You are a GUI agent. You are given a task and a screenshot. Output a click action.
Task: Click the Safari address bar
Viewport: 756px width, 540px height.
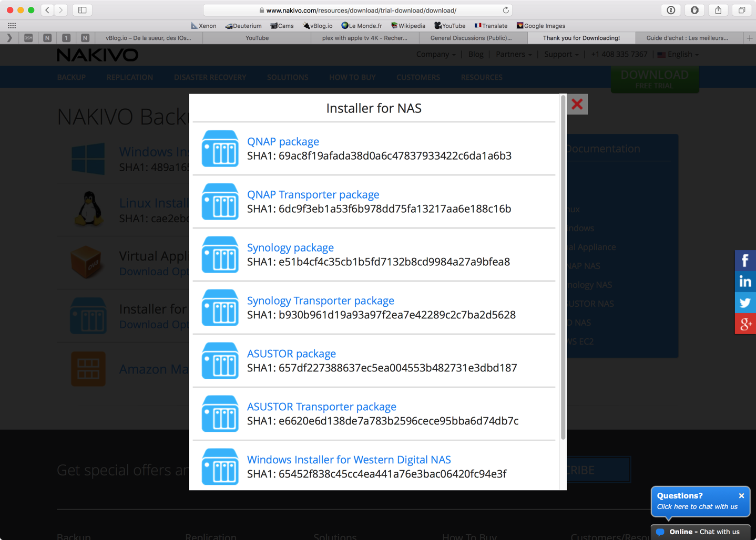[x=357, y=10]
